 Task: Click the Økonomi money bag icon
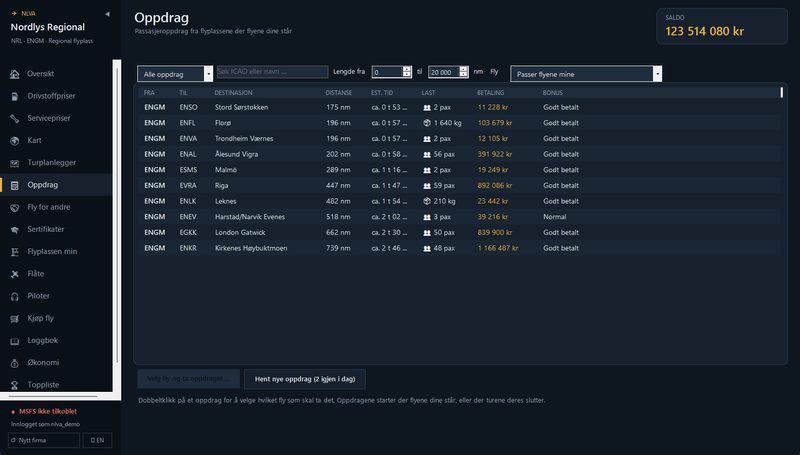[15, 363]
